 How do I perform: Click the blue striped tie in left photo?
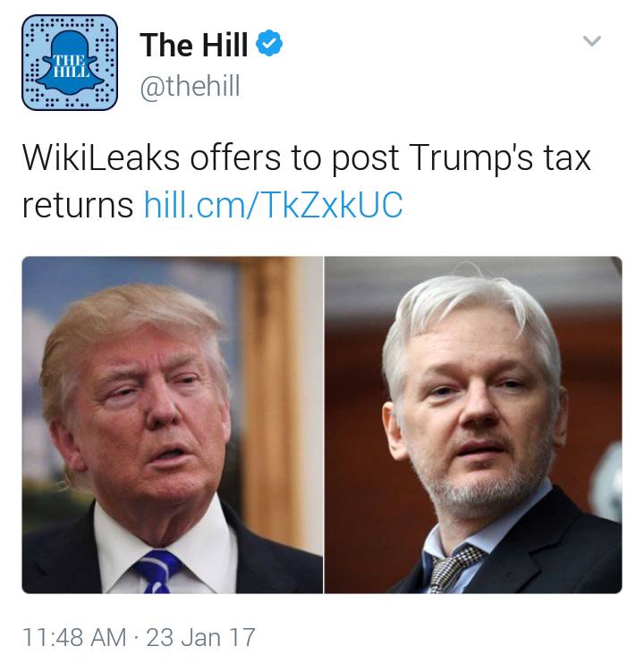(157, 571)
